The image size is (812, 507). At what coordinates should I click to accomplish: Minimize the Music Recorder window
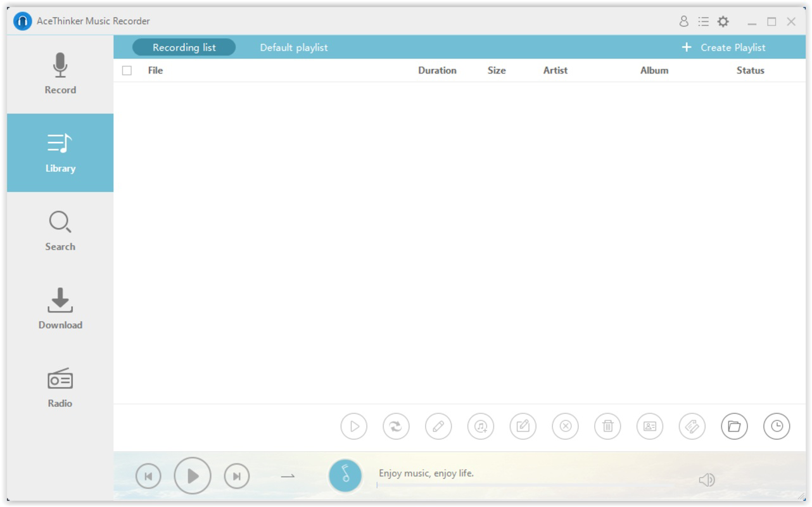point(752,22)
